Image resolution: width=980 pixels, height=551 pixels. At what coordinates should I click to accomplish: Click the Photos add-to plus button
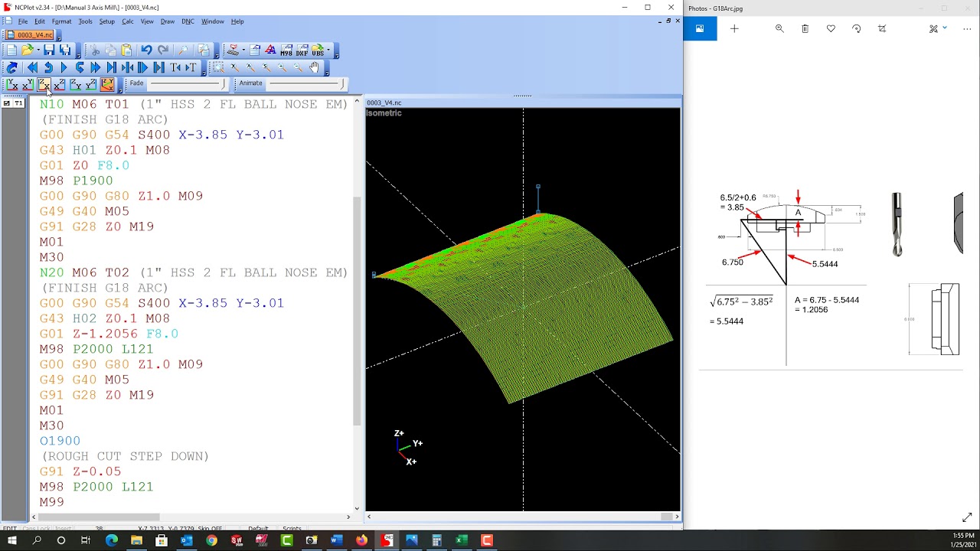734,28
